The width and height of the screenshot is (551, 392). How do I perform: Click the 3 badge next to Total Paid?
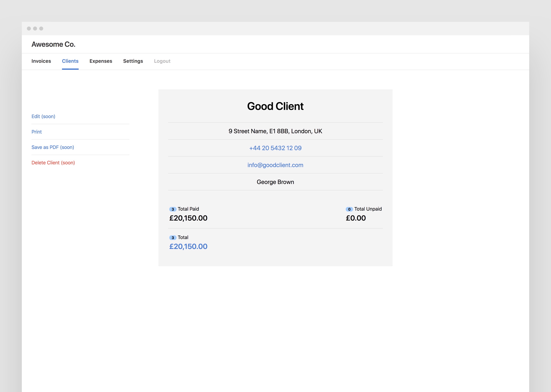[173, 209]
